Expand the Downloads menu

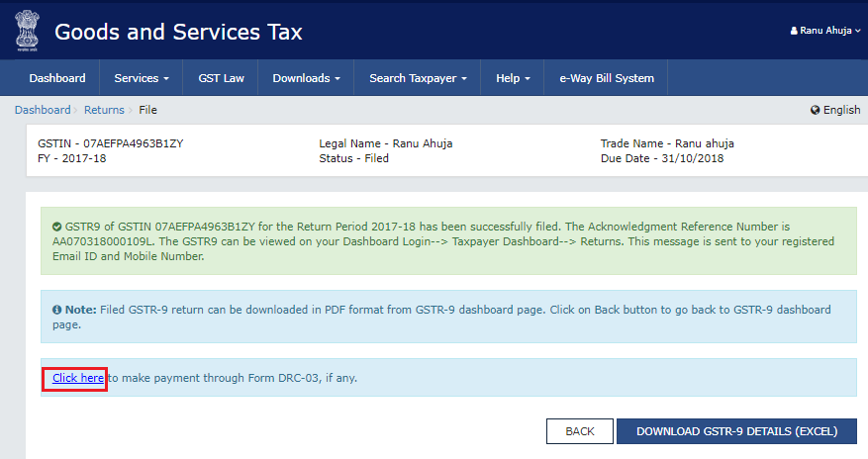[306, 78]
